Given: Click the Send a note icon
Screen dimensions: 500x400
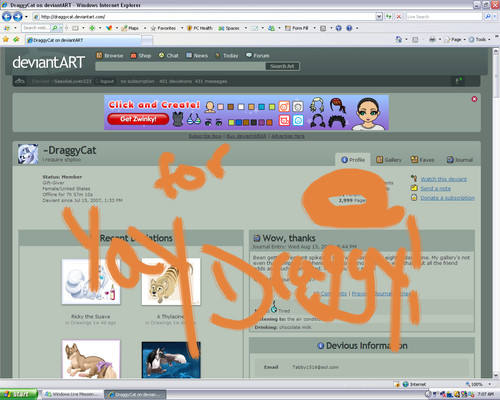Looking at the screenshot, I should (414, 188).
